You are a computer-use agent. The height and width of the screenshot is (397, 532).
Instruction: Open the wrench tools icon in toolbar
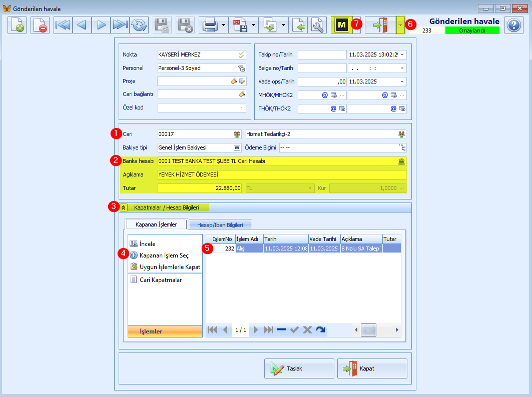coord(317,25)
